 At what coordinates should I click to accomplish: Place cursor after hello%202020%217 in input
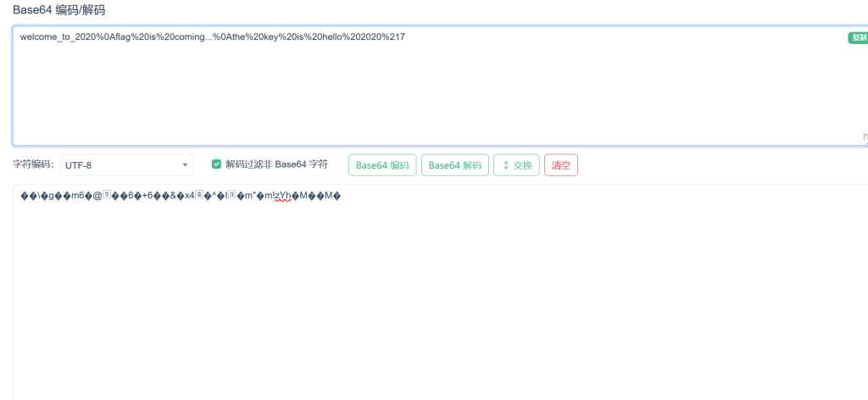point(405,37)
